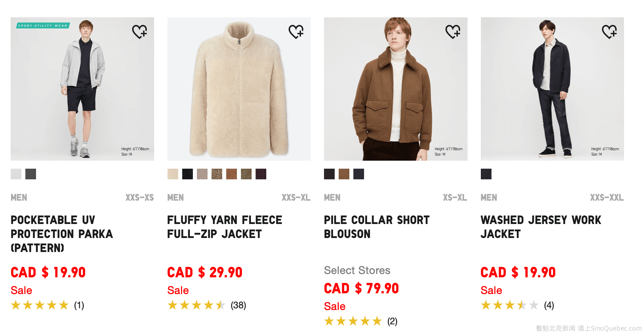This screenshot has height=334, width=644.
Task: Favorite the Pile Collar Short Blouson
Action: 453,32
